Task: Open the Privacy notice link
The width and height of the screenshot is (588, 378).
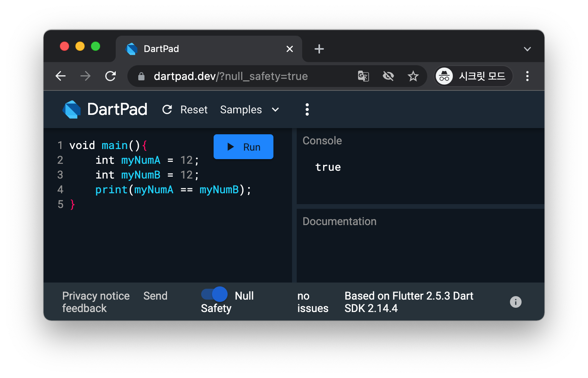Action: (x=96, y=296)
